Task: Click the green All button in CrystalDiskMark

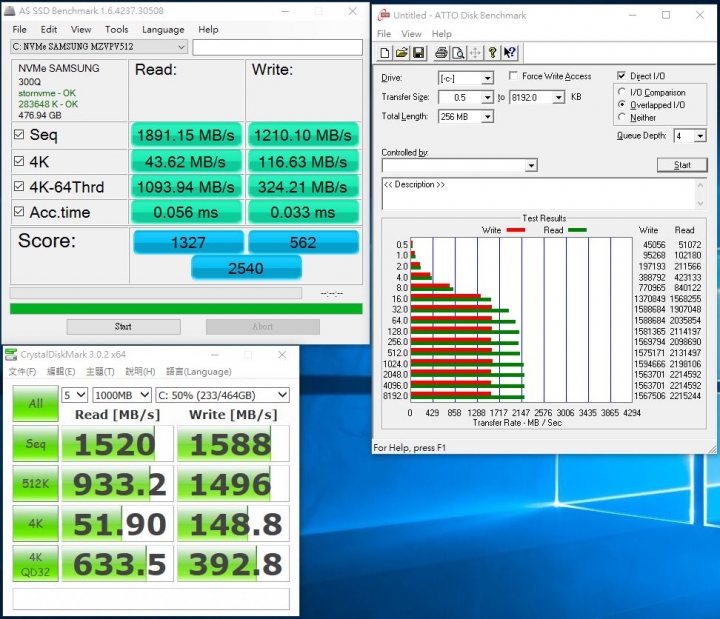Action: pos(35,402)
